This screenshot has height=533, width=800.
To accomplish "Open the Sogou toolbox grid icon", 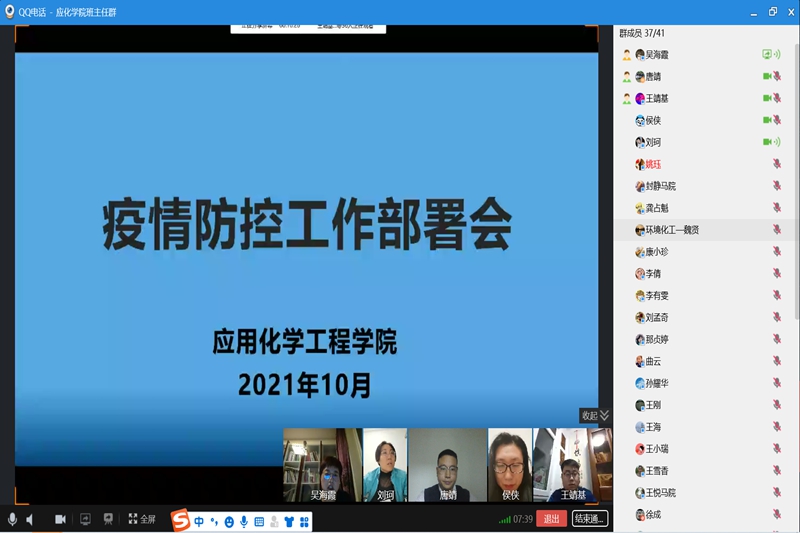I will pyautogui.click(x=304, y=521).
